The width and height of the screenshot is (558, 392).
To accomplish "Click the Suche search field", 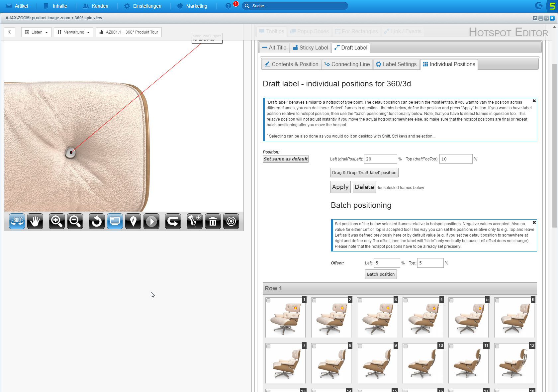I will click(295, 6).
